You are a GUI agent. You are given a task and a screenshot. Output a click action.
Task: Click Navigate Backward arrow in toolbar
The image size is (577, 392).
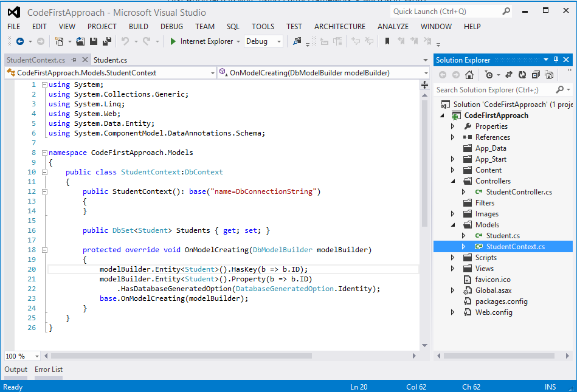click(20, 41)
